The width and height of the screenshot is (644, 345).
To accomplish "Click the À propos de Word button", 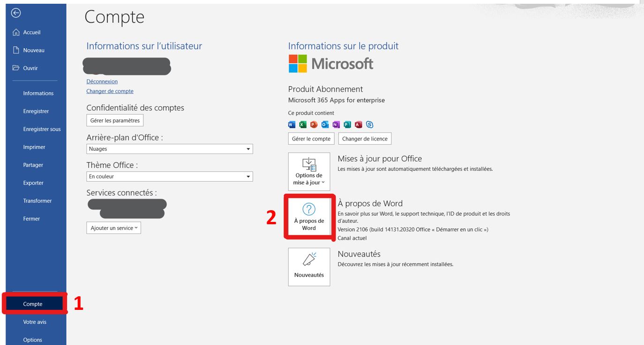I will (309, 217).
